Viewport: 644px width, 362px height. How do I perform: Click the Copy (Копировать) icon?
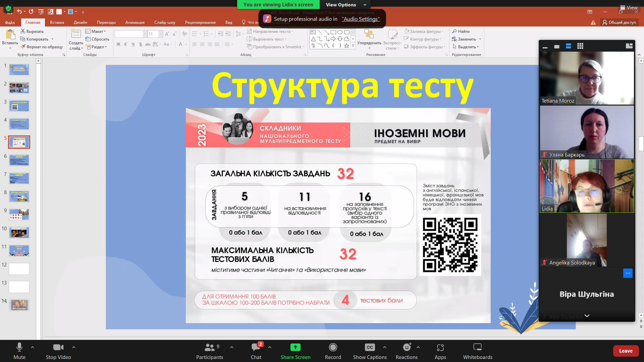(23, 39)
